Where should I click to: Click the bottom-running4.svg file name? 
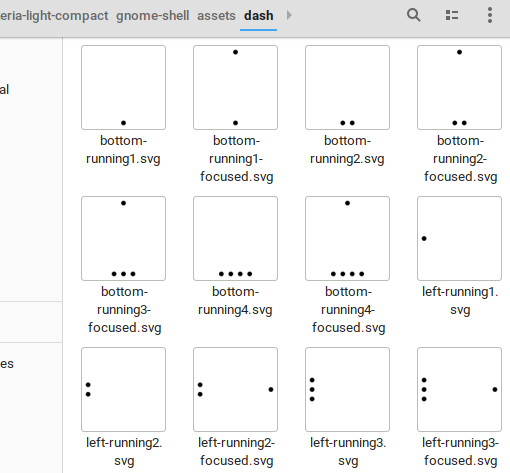pyautogui.click(x=235, y=301)
